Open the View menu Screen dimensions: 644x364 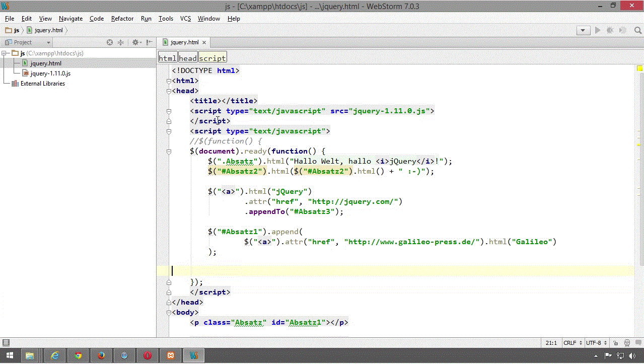pyautogui.click(x=45, y=19)
